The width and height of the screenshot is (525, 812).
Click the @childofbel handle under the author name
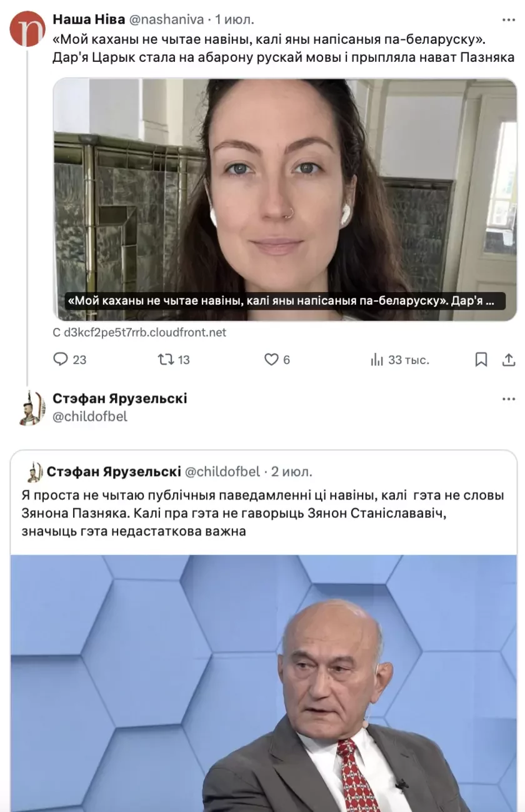90,417
